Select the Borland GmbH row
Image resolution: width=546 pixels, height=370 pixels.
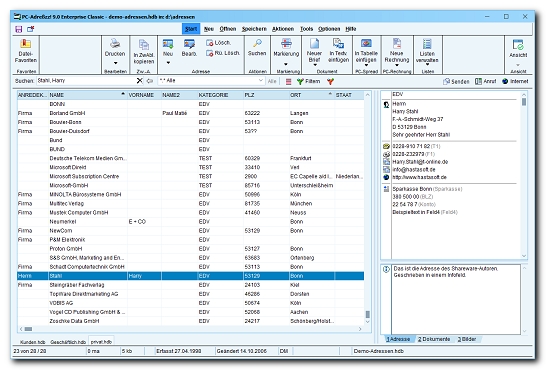pos(190,113)
